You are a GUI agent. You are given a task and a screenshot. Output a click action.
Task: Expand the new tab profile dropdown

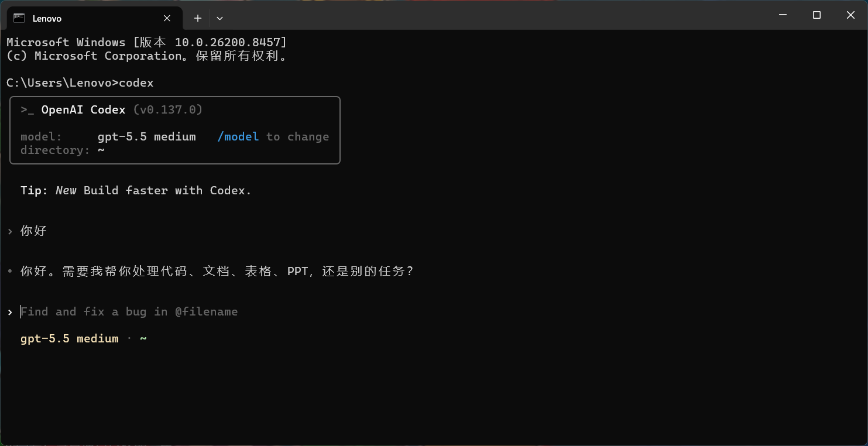tap(219, 18)
